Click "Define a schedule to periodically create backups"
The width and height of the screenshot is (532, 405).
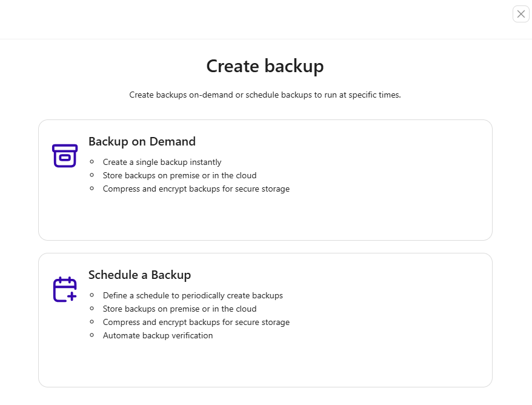click(x=193, y=295)
